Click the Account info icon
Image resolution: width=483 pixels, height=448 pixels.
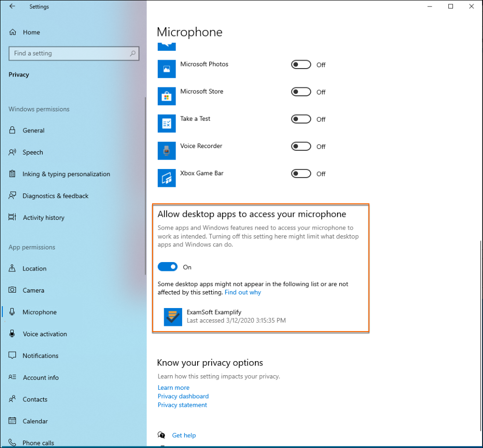click(12, 377)
